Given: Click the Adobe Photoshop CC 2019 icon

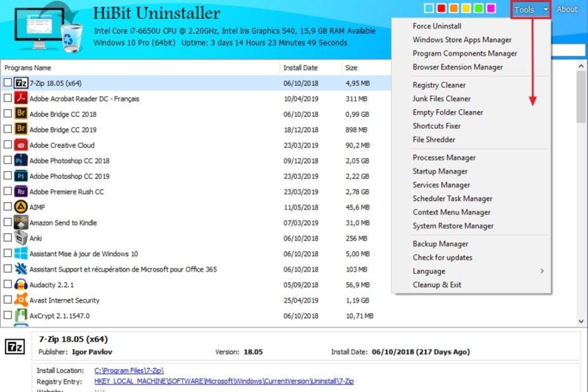Looking at the screenshot, I should coord(21,176).
